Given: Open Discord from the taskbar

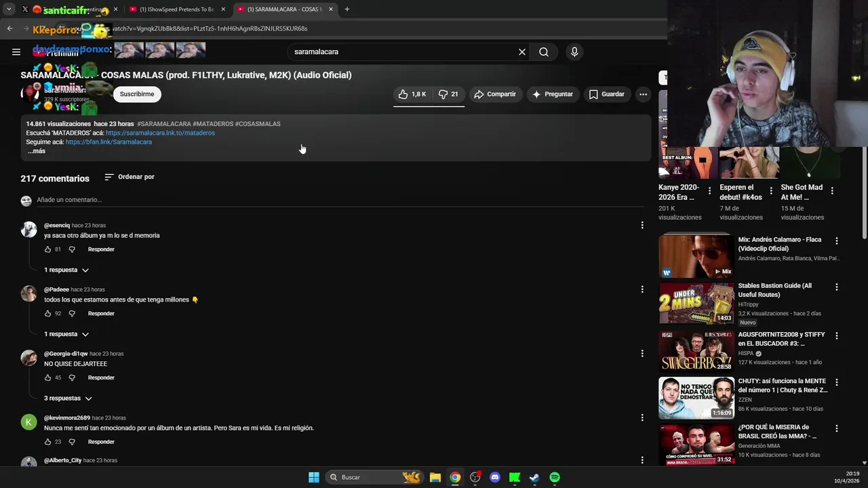Looking at the screenshot, I should [x=495, y=477].
